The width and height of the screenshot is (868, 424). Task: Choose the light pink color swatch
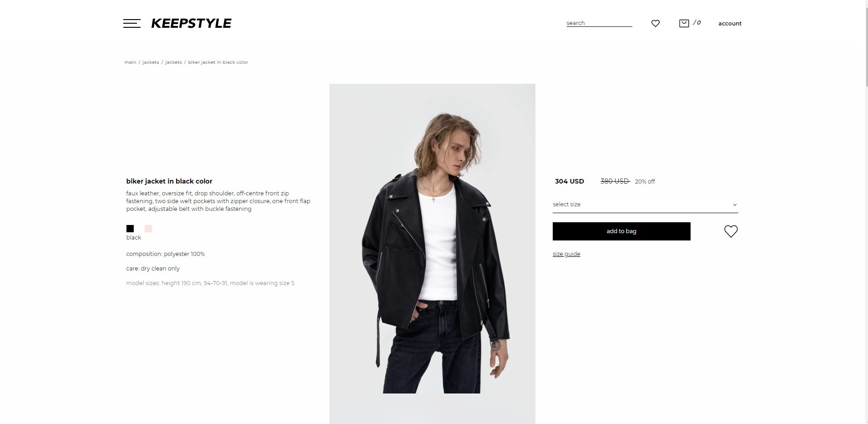click(148, 229)
